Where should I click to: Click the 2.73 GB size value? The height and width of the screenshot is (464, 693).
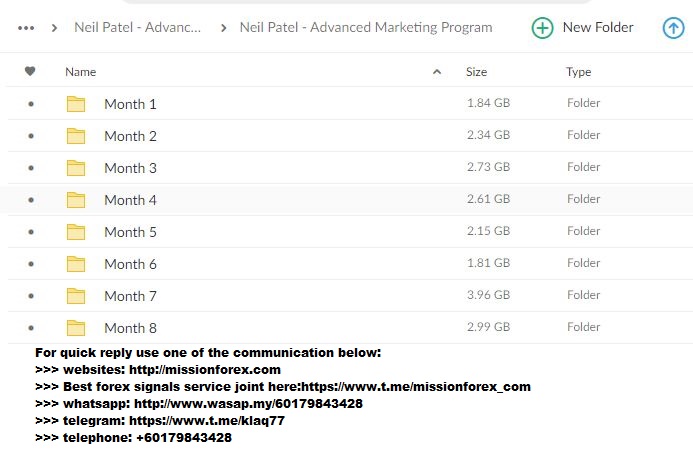(488, 167)
